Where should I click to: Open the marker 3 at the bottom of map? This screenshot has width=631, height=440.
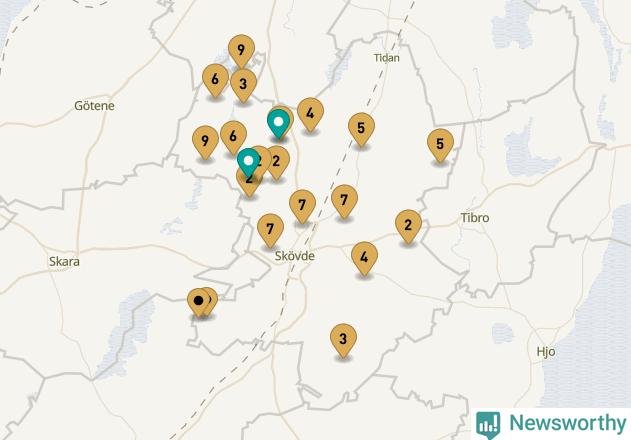343,339
